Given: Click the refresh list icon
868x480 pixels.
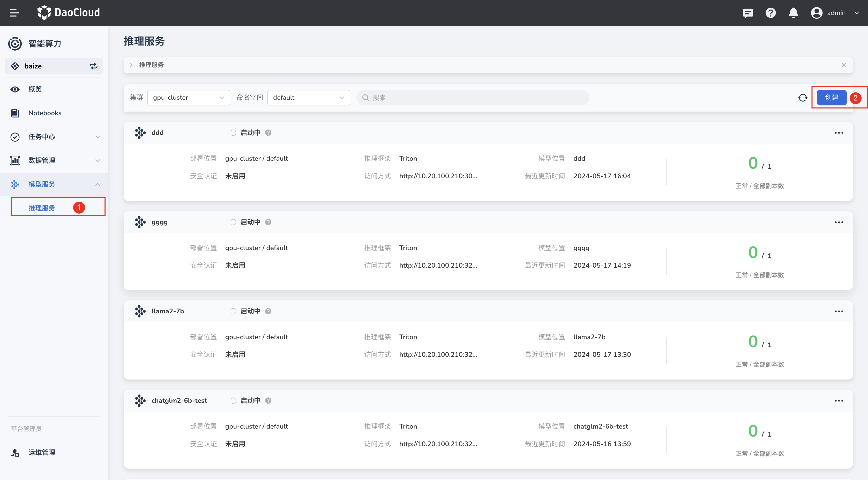Looking at the screenshot, I should pos(803,98).
